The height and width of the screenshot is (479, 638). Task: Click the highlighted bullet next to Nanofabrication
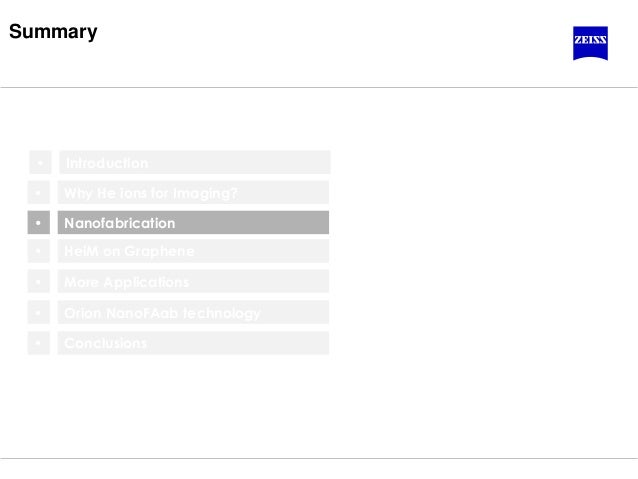tap(39, 223)
